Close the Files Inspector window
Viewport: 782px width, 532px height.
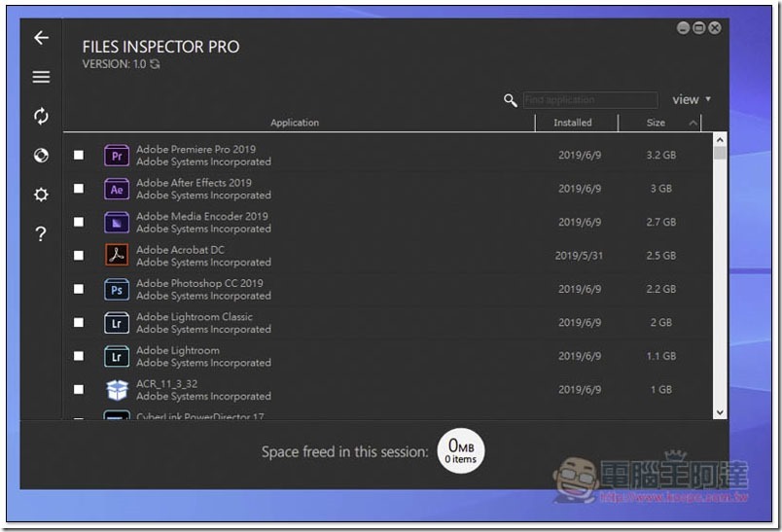715,28
